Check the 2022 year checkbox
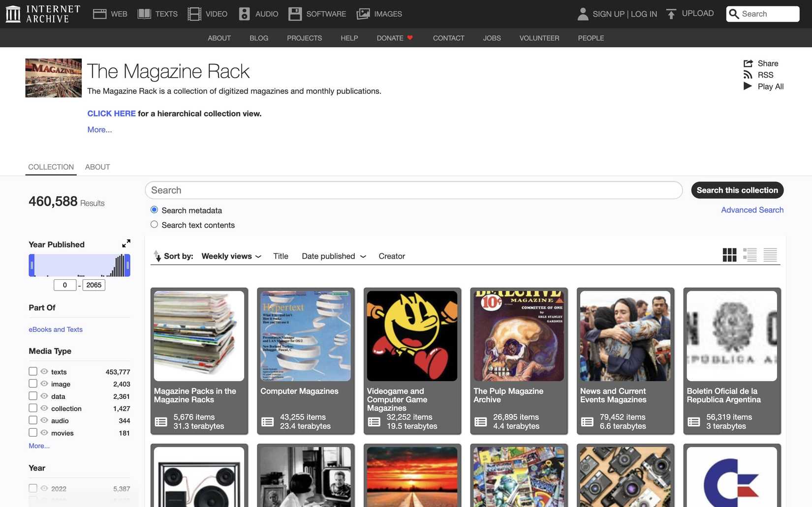Image resolution: width=812 pixels, height=507 pixels. tap(33, 488)
